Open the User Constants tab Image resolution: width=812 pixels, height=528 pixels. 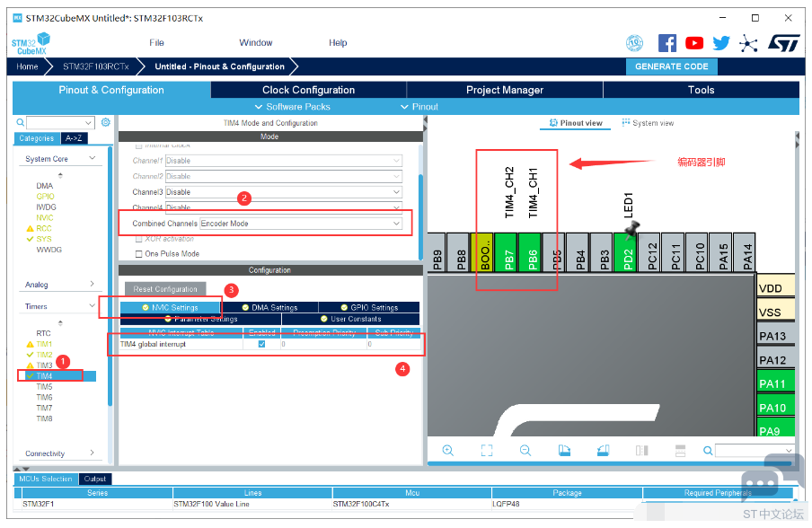[350, 319]
